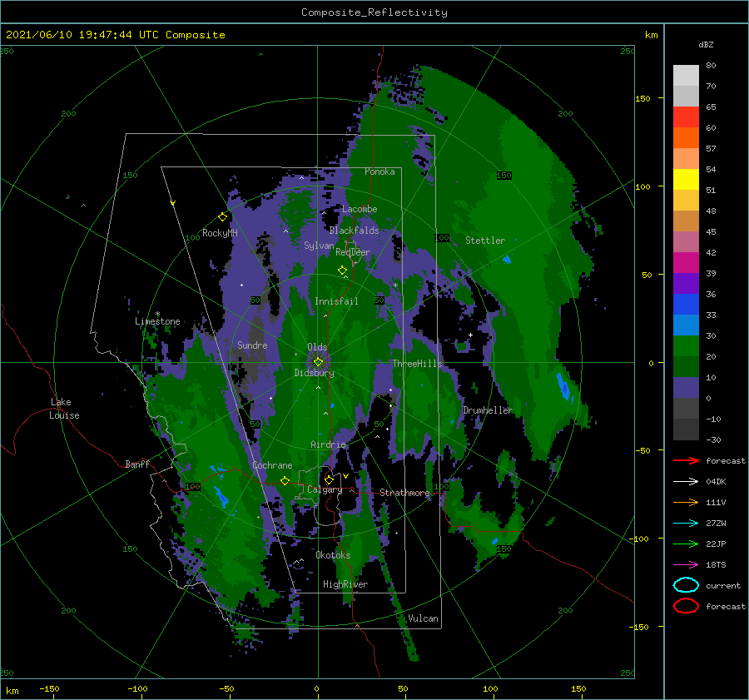749x700 pixels.
Task: Select the purple 10 dBZ color swatch
Action: pos(686,387)
